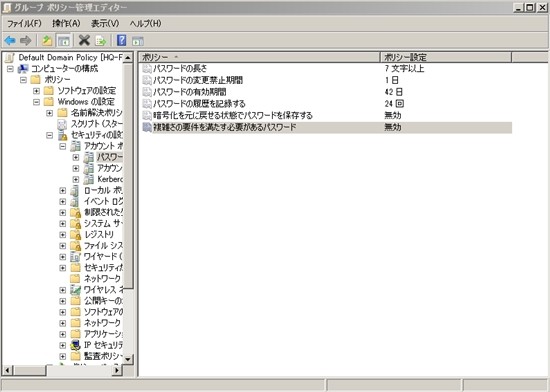
Task: Expand the イベント ログ node
Action: point(62,202)
